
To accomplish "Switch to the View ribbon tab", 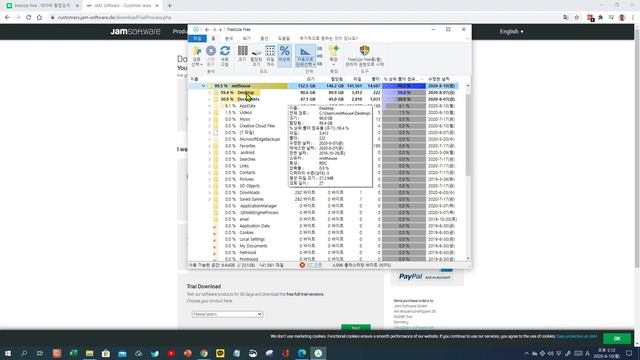I will tap(247, 38).
